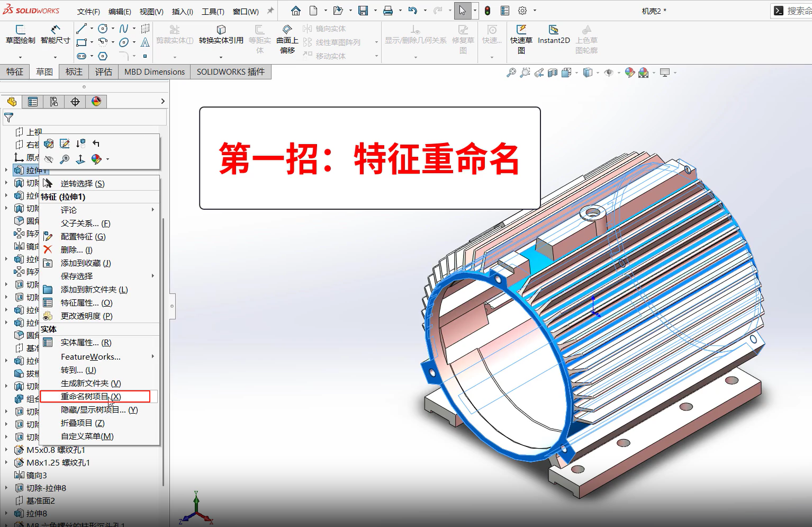The image size is (812, 527).
Task: Click the Previous View icon
Action: 539,73
